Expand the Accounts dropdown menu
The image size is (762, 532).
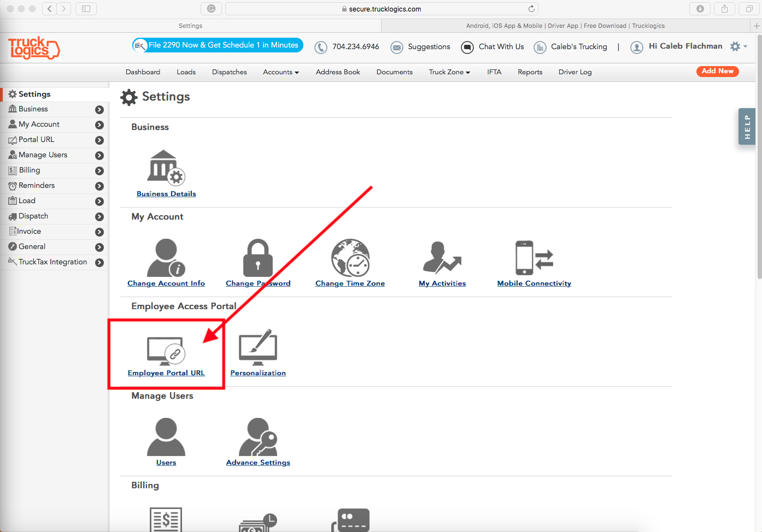tap(281, 72)
